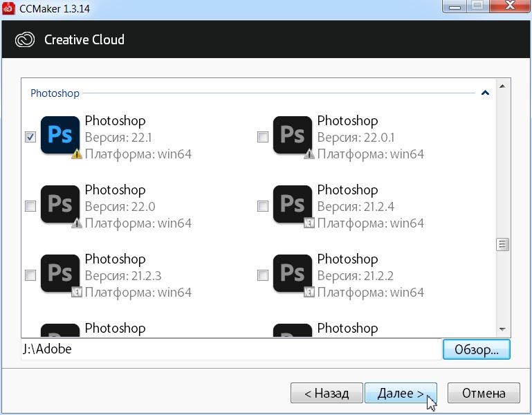Image resolution: width=532 pixels, height=415 pixels.
Task: Click the text Версия: 22.1
Action: click(x=118, y=138)
